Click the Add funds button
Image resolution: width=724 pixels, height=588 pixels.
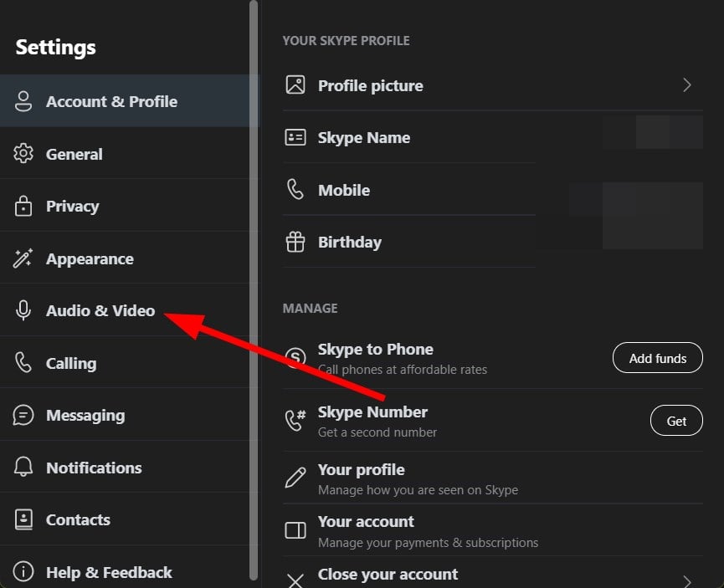658,358
